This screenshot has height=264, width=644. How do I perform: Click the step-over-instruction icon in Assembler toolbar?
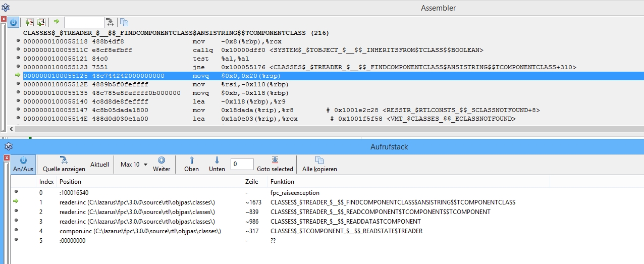coord(41,22)
